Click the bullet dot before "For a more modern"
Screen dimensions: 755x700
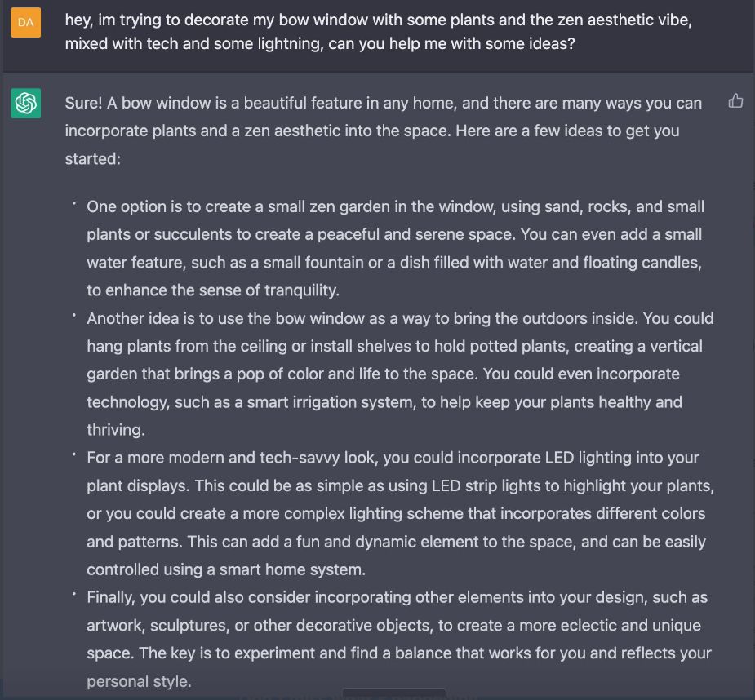click(73, 454)
